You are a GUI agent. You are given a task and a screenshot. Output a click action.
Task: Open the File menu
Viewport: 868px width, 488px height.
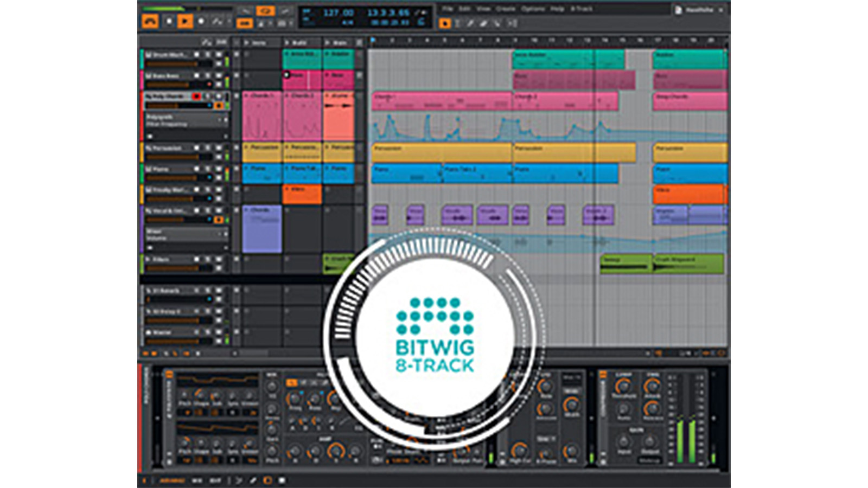[x=448, y=9]
